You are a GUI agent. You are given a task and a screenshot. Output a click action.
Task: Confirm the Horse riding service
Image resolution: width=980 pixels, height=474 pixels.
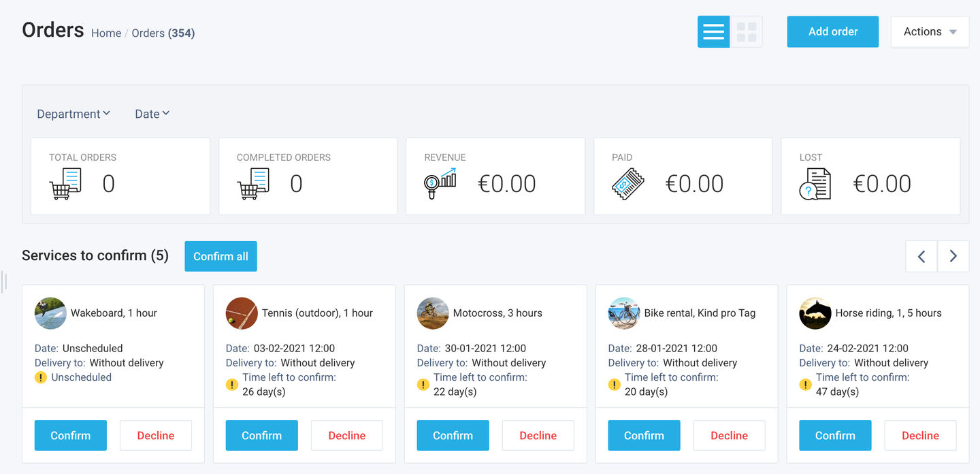(836, 435)
